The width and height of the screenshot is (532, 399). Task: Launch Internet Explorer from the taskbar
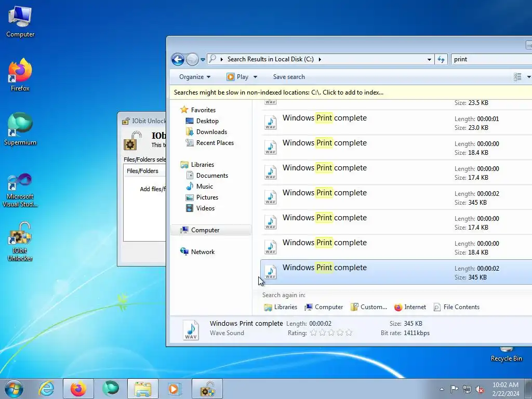[x=46, y=389]
